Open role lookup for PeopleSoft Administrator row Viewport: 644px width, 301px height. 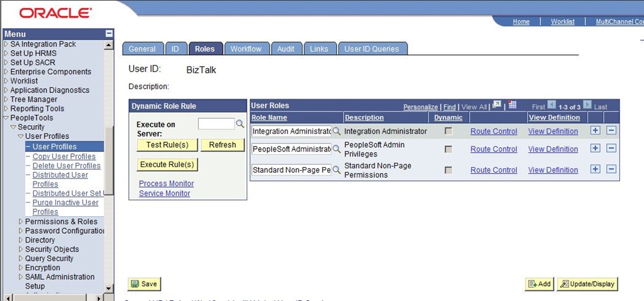point(337,149)
